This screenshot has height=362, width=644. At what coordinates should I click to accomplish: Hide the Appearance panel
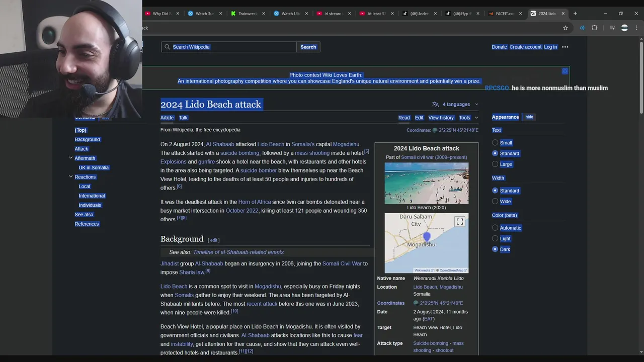click(529, 117)
